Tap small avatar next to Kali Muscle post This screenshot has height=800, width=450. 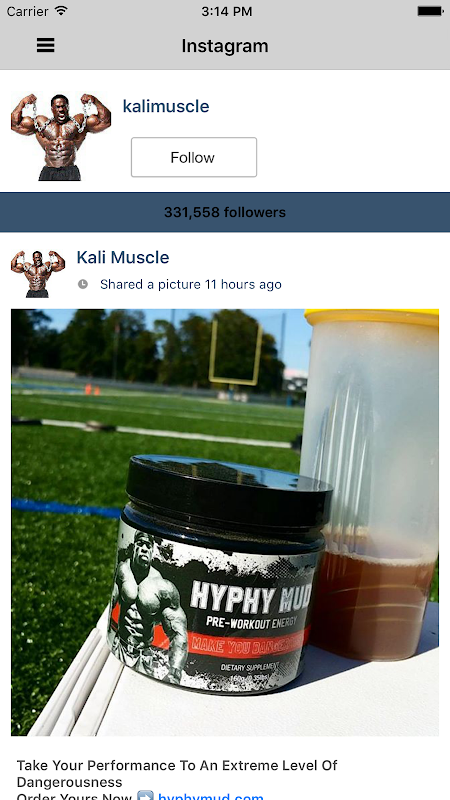coord(38,274)
